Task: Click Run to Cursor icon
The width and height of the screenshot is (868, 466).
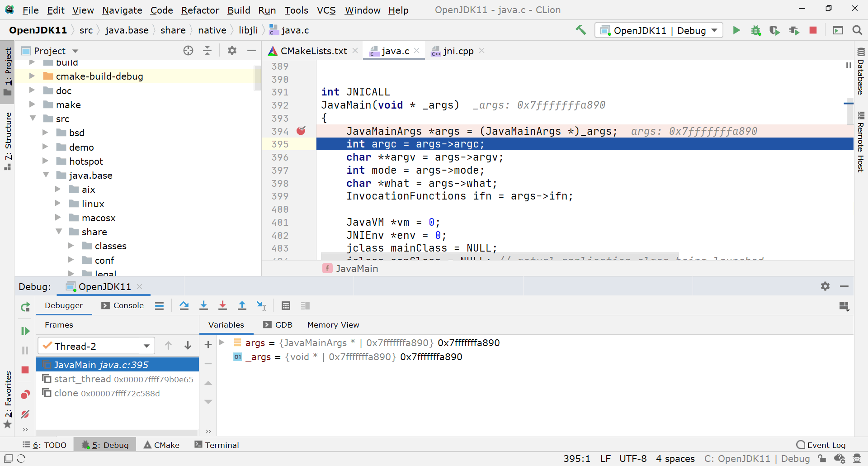Action: click(x=261, y=306)
